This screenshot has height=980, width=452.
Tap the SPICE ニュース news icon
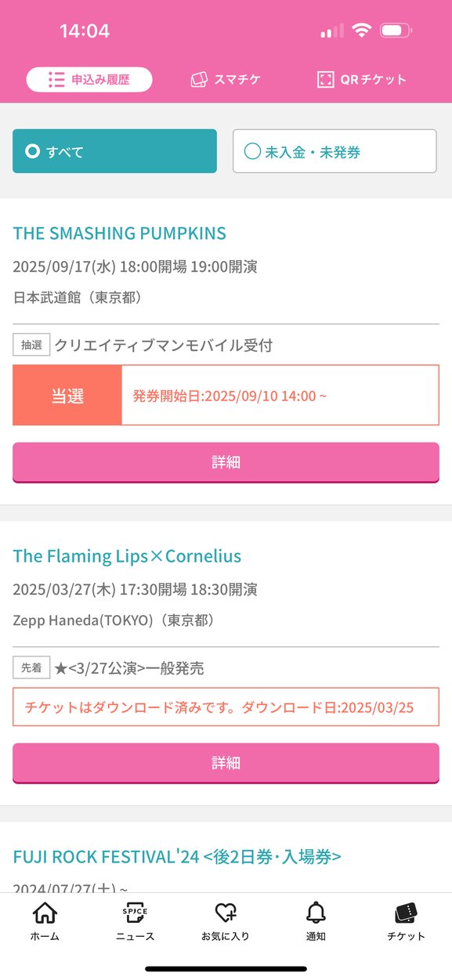tap(136, 913)
